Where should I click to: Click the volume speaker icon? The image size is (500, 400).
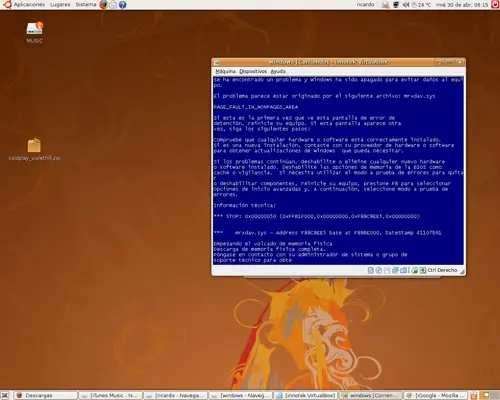[x=406, y=5]
